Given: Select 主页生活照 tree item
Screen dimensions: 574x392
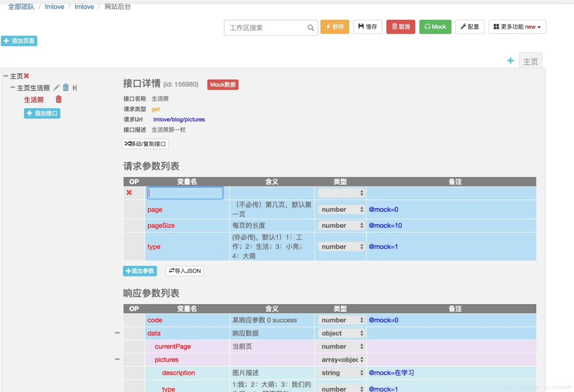Looking at the screenshot, I should coord(33,88).
